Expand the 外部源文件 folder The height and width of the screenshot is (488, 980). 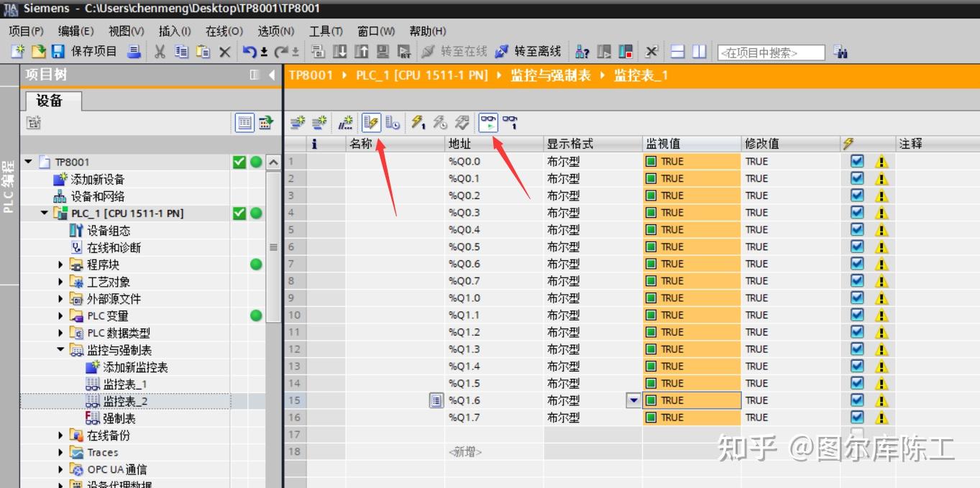(61, 299)
